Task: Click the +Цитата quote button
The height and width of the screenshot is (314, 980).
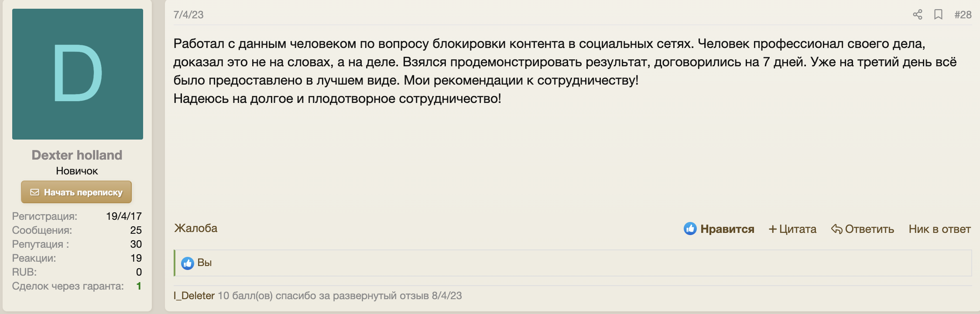Action: click(x=792, y=229)
